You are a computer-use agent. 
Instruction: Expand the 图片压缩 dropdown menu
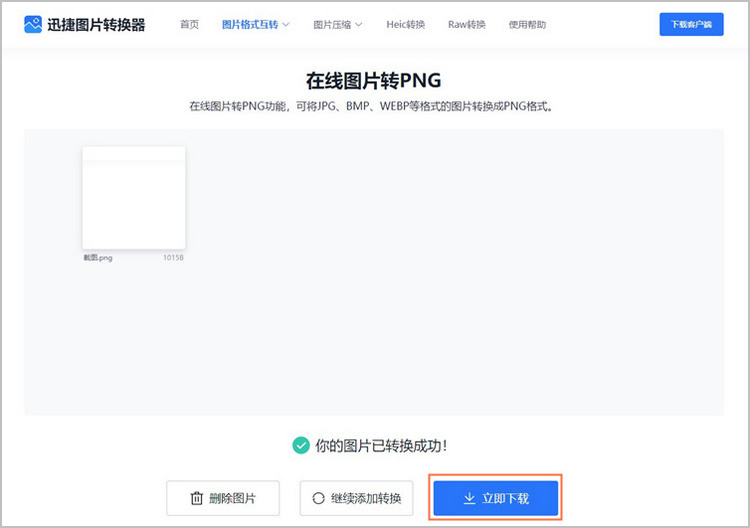338,24
